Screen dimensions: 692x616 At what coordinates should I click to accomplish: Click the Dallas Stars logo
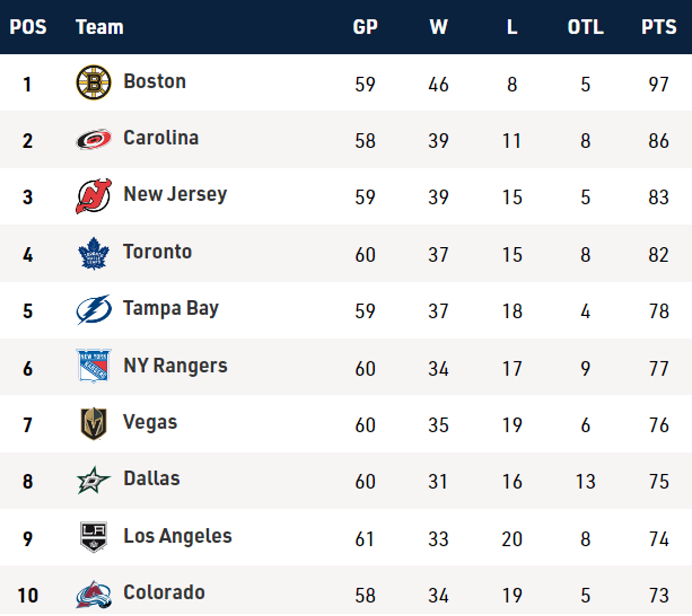coord(94,480)
